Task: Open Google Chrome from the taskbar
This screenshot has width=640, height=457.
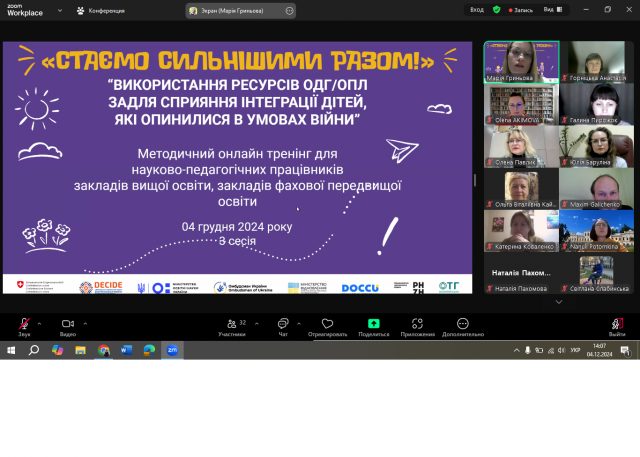Action: pyautogui.click(x=104, y=350)
